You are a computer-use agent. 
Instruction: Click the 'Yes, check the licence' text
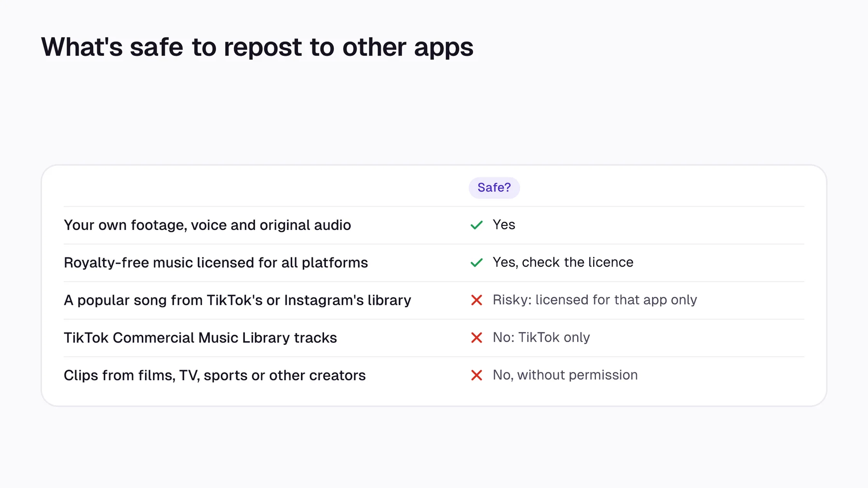[x=563, y=262]
